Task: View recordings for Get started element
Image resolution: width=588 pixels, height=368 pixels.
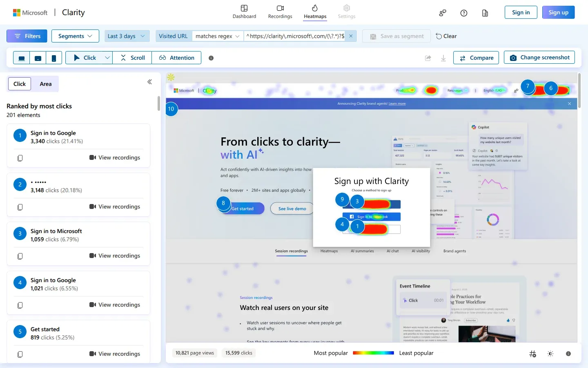Action: pyautogui.click(x=115, y=354)
